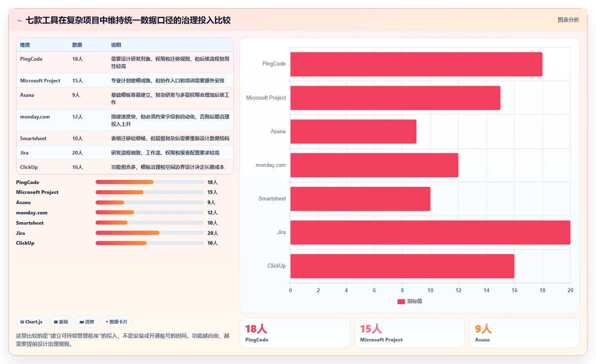Screen dimensions: 596x364
Task: Select the Chart.js tag chip
Action: click(x=32, y=322)
